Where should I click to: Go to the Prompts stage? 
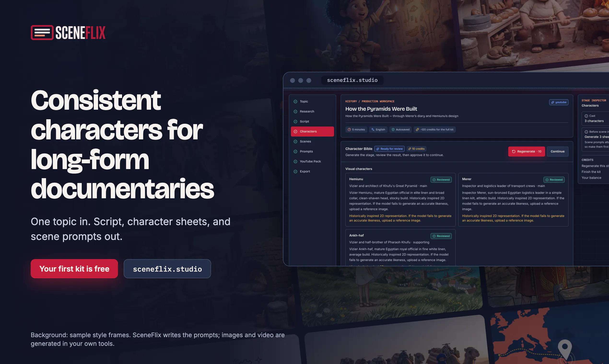coord(312,152)
